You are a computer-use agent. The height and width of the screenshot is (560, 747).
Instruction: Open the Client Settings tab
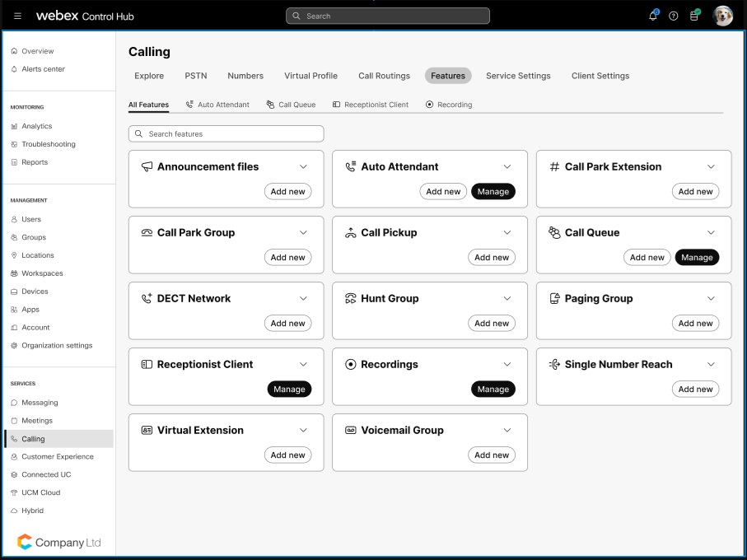tap(600, 76)
